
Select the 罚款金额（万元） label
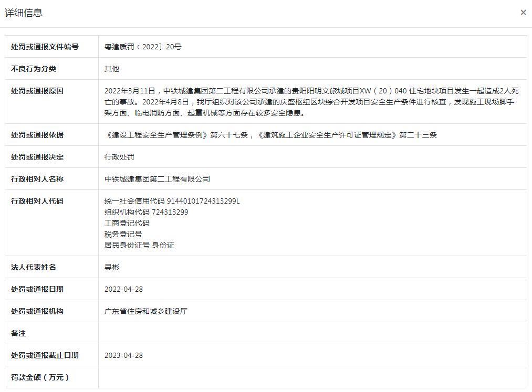(40, 377)
